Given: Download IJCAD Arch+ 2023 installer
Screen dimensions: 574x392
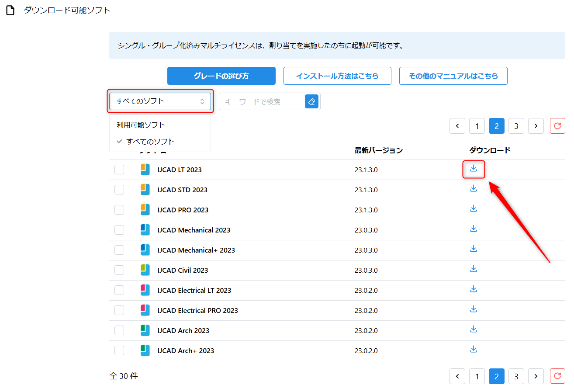Looking at the screenshot, I should point(474,349).
